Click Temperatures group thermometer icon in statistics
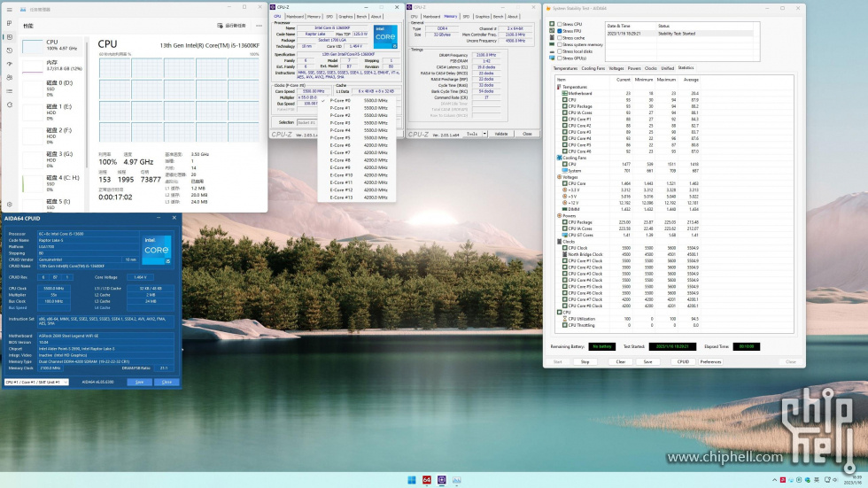Screen dimensions: 868x488 point(559,87)
